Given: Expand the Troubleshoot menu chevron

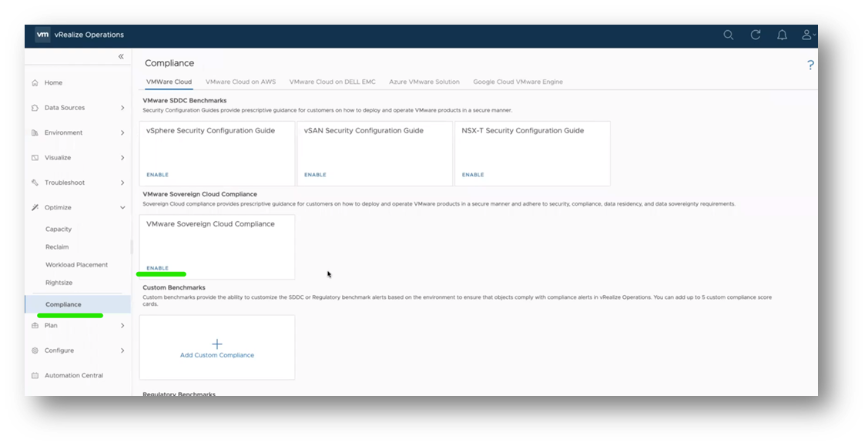Looking at the screenshot, I should coord(122,182).
